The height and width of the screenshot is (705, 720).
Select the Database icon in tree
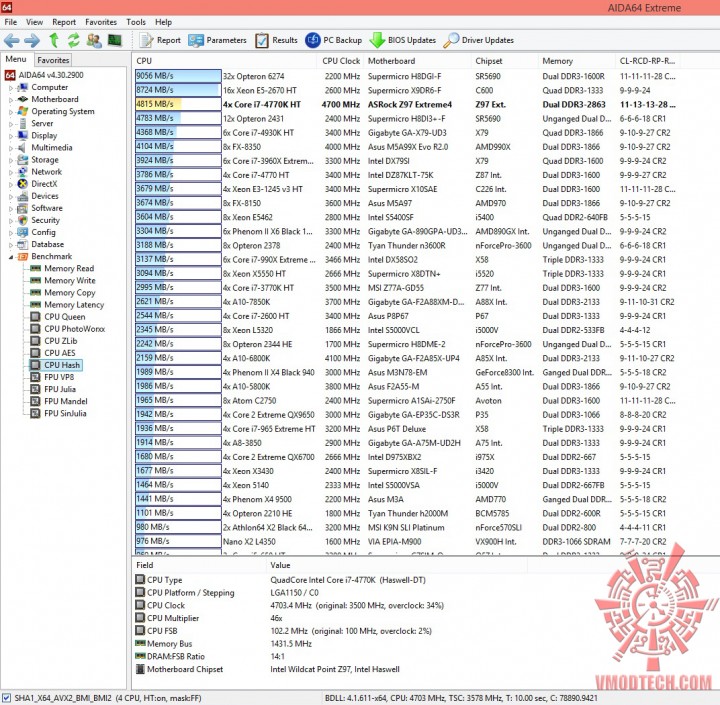(22, 244)
